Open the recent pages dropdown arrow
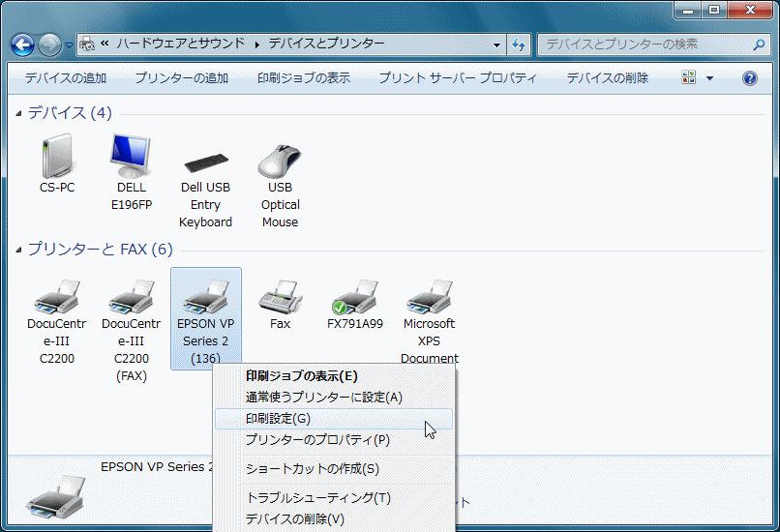Screen dimensions: 780x532 (x=69, y=45)
